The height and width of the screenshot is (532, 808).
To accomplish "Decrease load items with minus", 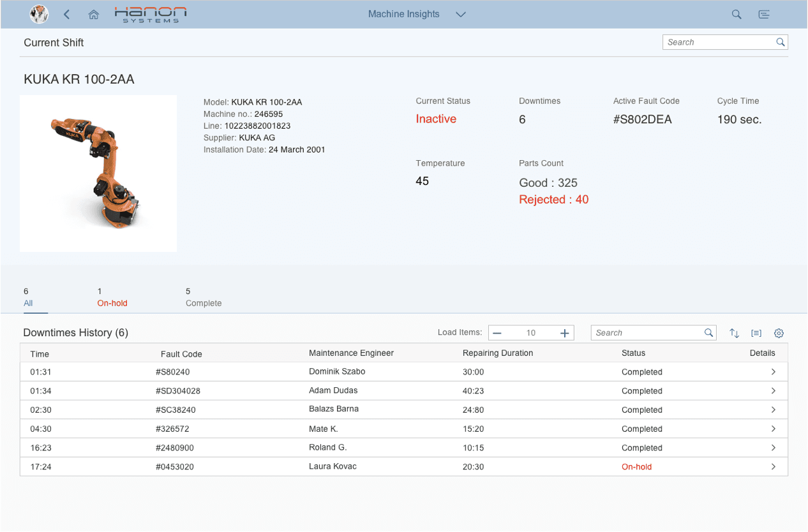I will [497, 333].
